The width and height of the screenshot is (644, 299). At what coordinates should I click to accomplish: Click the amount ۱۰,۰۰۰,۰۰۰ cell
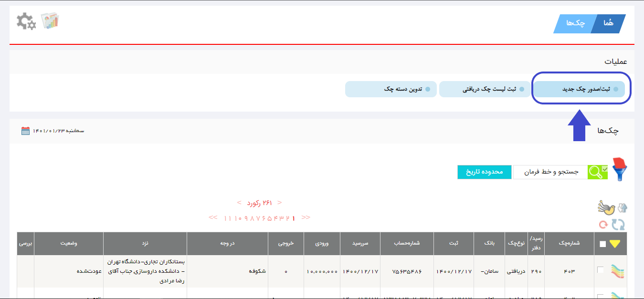pos(322,271)
